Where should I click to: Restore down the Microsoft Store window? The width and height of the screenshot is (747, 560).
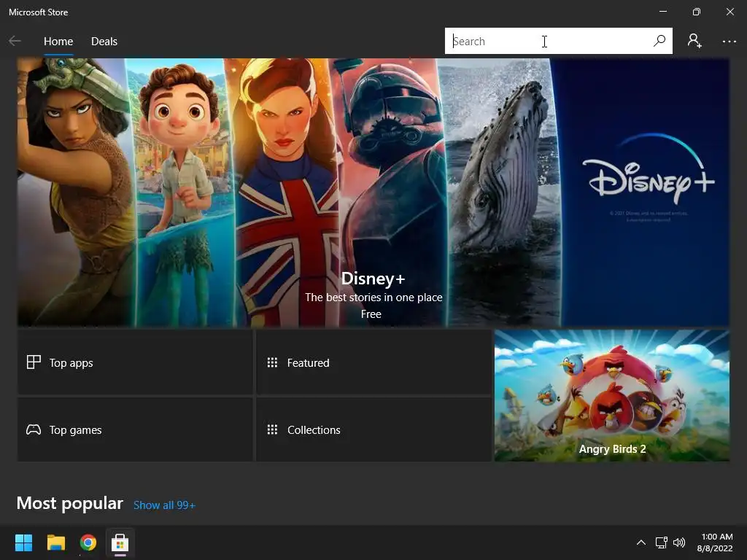697,12
